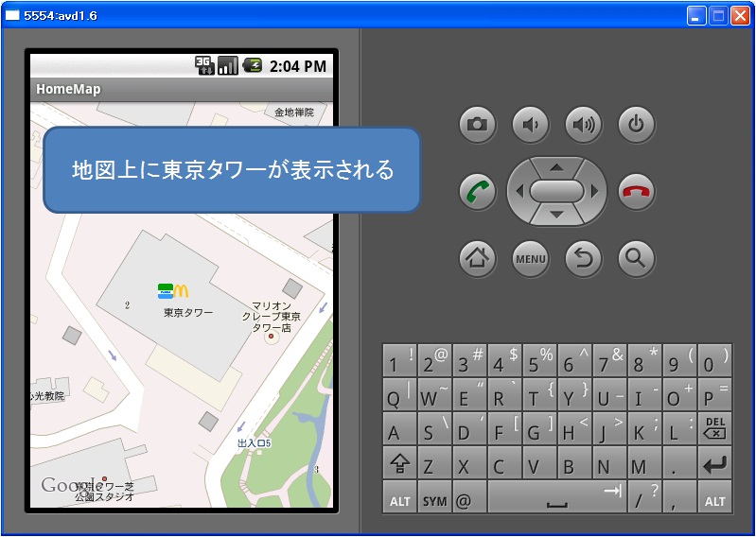Click the emulator back button
This screenshot has height=537, width=756.
[x=584, y=259]
